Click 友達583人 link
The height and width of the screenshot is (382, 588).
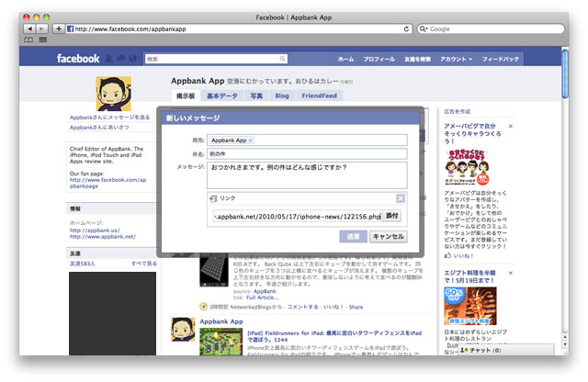82,264
